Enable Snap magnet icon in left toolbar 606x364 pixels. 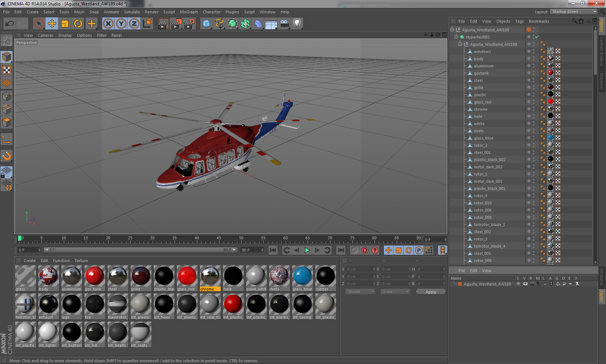tap(7, 156)
